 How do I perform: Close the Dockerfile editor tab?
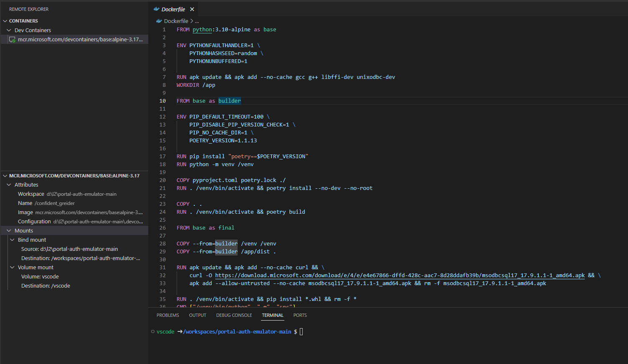[192, 9]
